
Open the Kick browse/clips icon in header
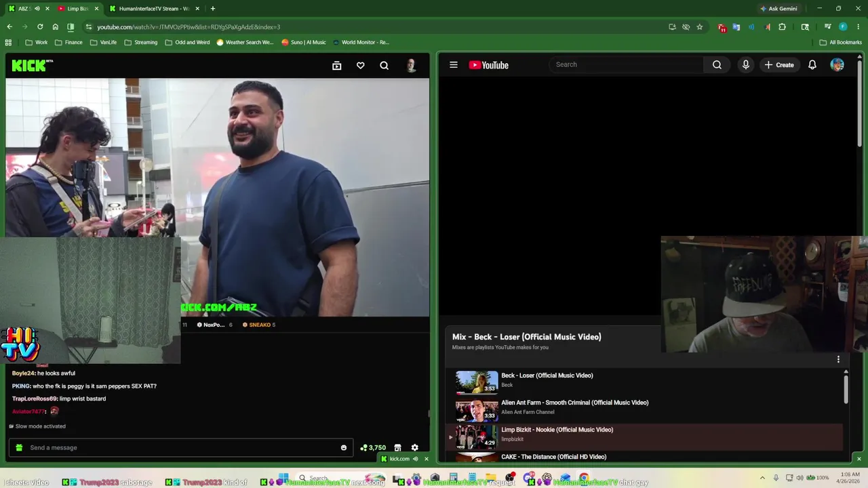point(336,66)
